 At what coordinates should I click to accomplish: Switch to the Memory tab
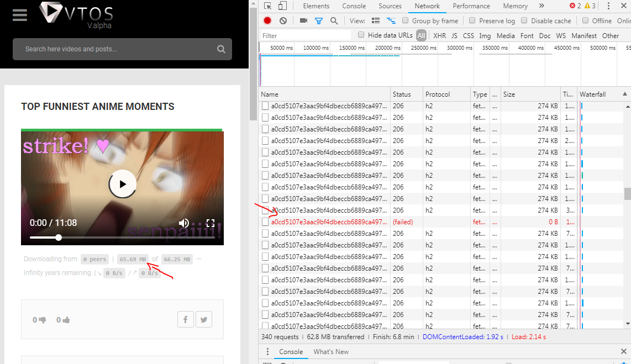[515, 6]
